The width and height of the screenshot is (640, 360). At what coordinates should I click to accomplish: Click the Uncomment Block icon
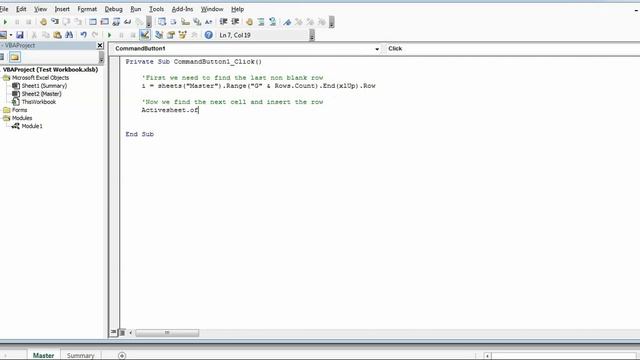(x=272, y=22)
